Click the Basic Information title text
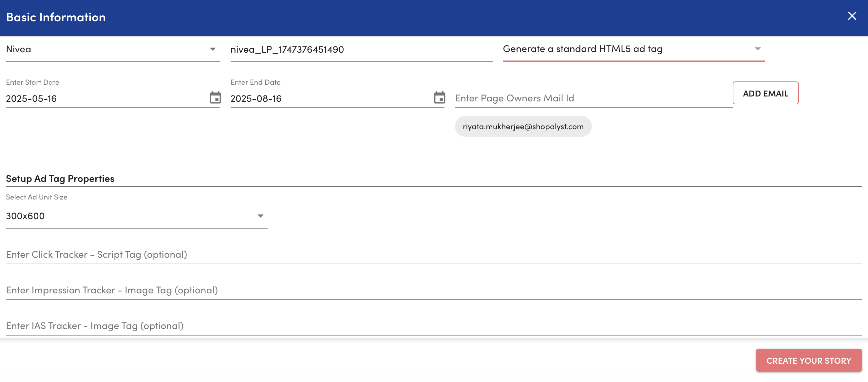 [x=56, y=17]
